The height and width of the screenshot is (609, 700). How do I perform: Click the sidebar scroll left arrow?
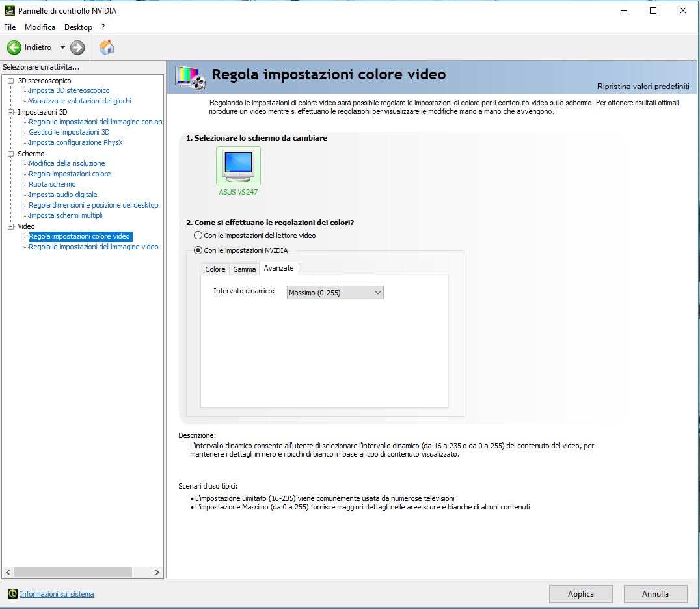click(x=8, y=572)
